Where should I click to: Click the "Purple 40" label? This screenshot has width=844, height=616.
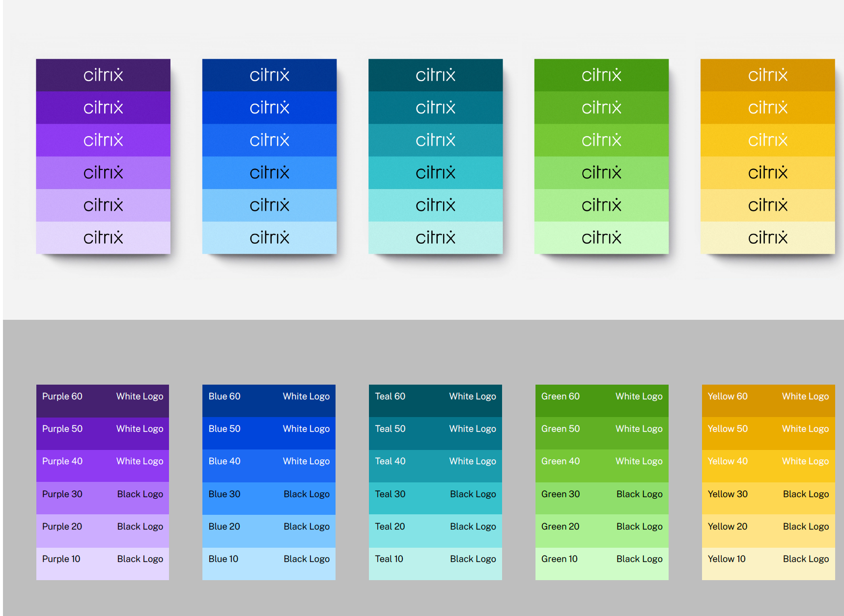tap(62, 461)
